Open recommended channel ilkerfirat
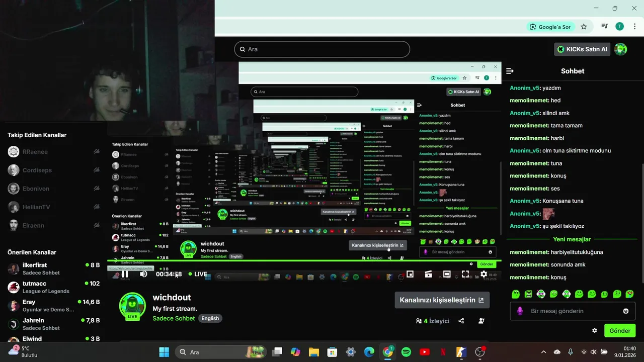Viewport: 644px width, 362px height. click(x=53, y=268)
